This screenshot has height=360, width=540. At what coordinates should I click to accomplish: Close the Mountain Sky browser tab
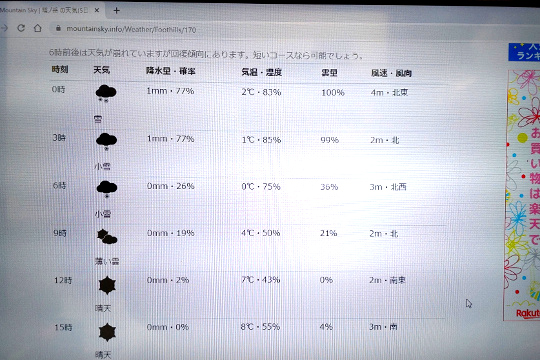(97, 10)
